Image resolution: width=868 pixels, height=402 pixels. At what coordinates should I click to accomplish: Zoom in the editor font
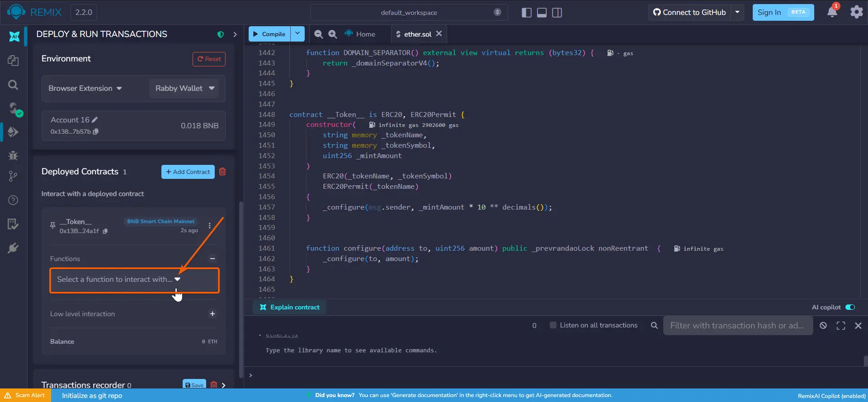click(x=332, y=34)
